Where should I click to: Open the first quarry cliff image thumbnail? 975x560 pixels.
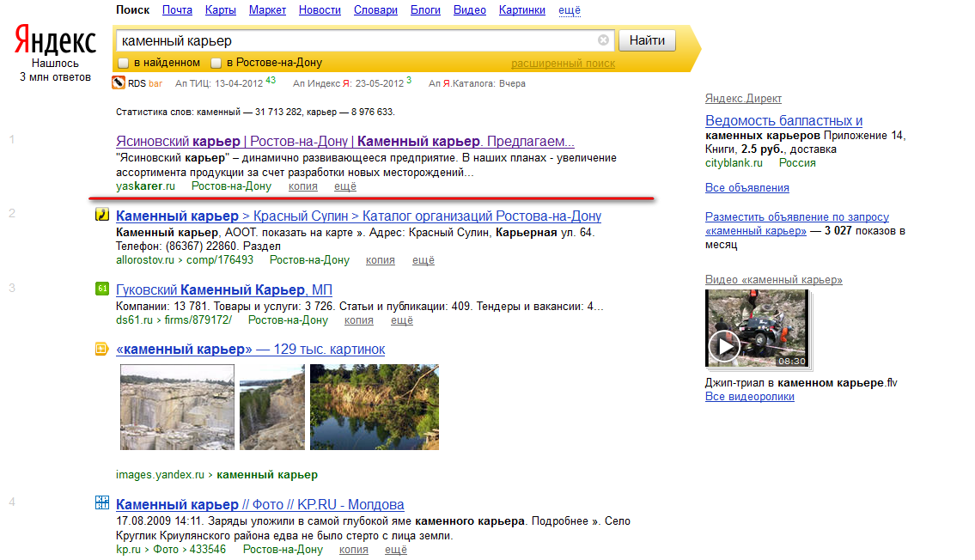click(177, 407)
